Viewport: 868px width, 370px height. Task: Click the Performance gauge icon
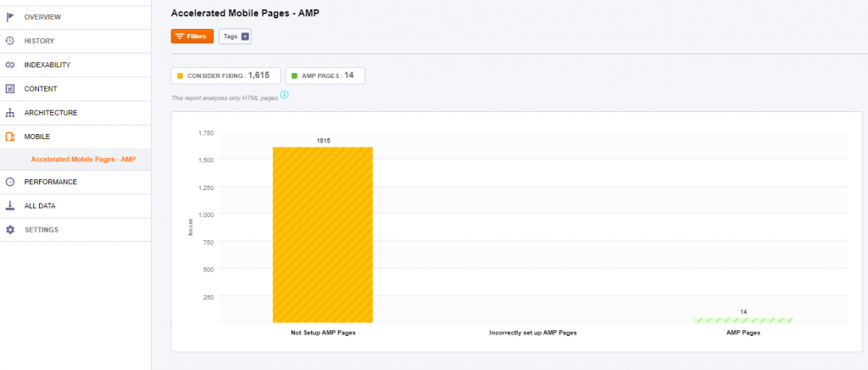[x=10, y=182]
